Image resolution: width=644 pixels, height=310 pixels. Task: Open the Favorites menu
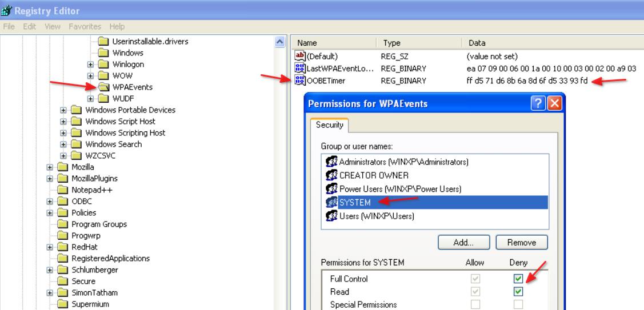coord(85,26)
